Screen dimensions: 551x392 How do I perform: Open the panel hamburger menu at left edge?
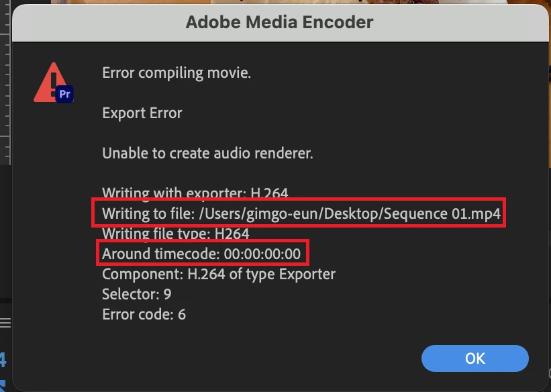click(5, 322)
